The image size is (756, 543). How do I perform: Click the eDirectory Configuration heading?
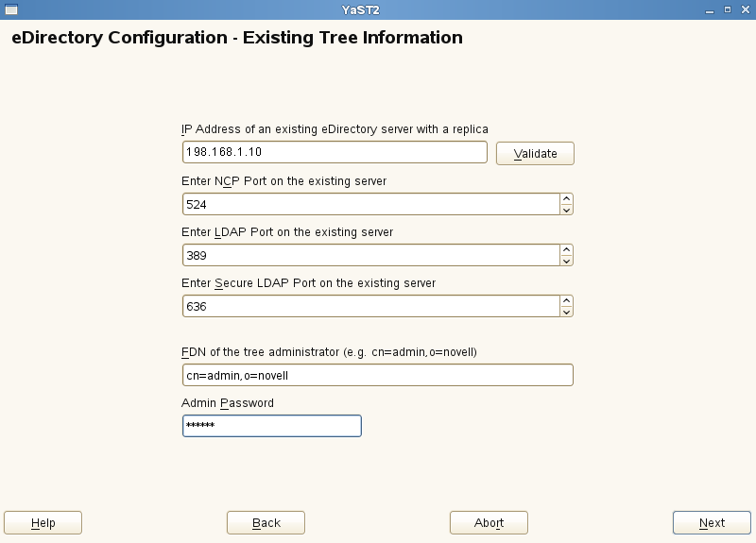237,38
